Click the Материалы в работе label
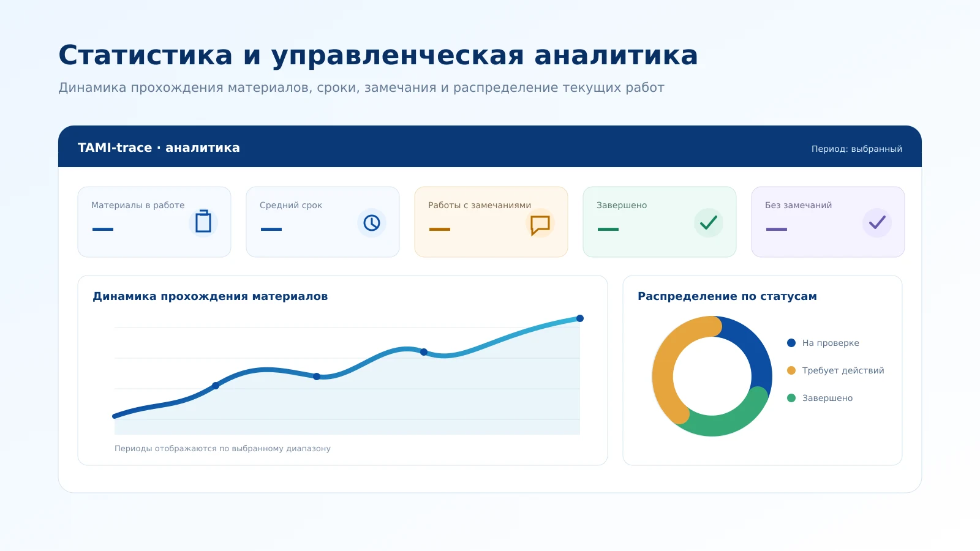This screenshot has height=551, width=980. tap(138, 205)
